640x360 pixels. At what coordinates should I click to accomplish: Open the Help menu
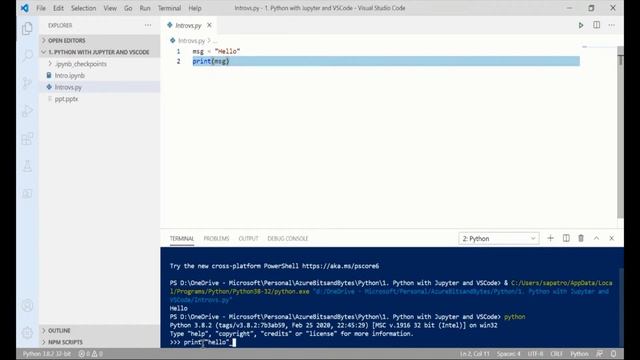click(x=195, y=8)
